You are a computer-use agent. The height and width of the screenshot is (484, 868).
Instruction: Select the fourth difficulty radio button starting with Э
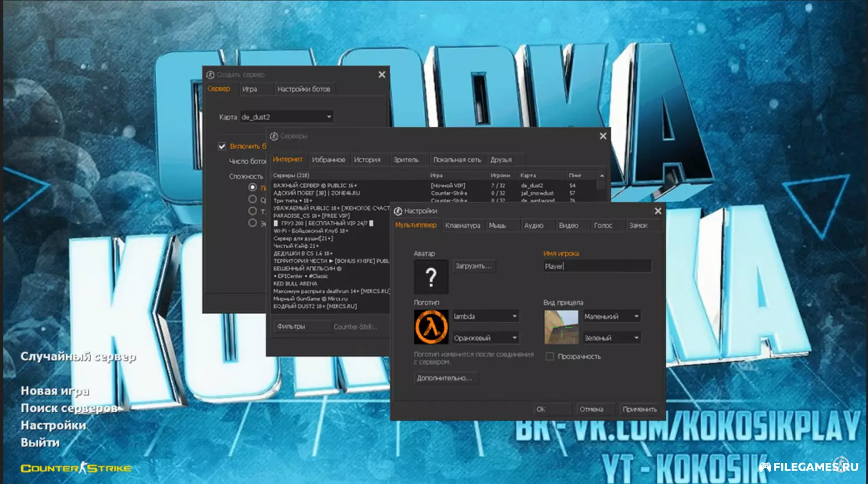point(252,223)
